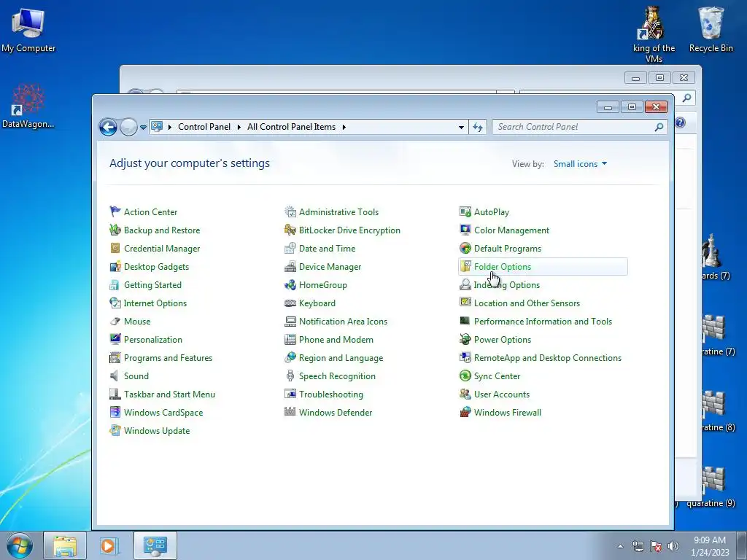Click the Power Options link

(x=502, y=340)
